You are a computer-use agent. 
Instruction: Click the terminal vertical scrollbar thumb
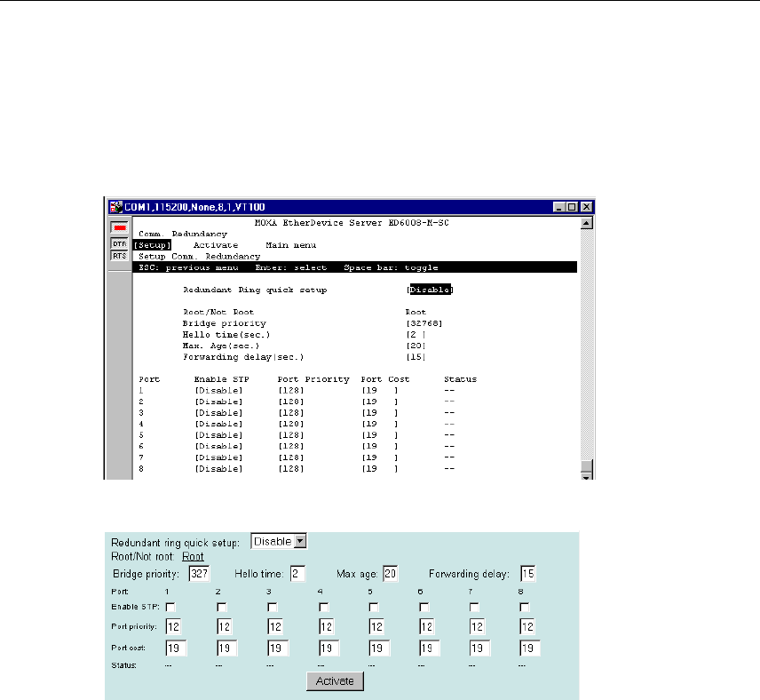click(587, 465)
